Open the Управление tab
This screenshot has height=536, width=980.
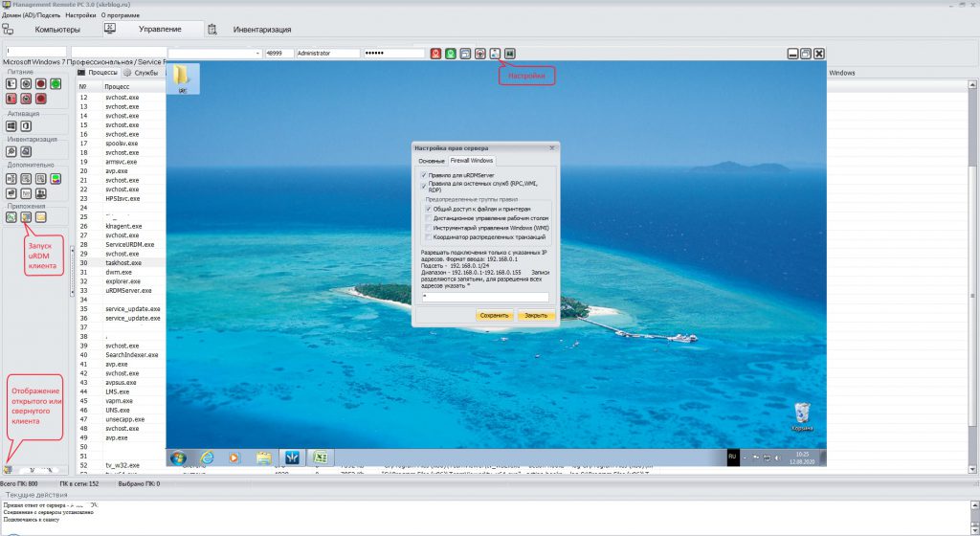153,29
